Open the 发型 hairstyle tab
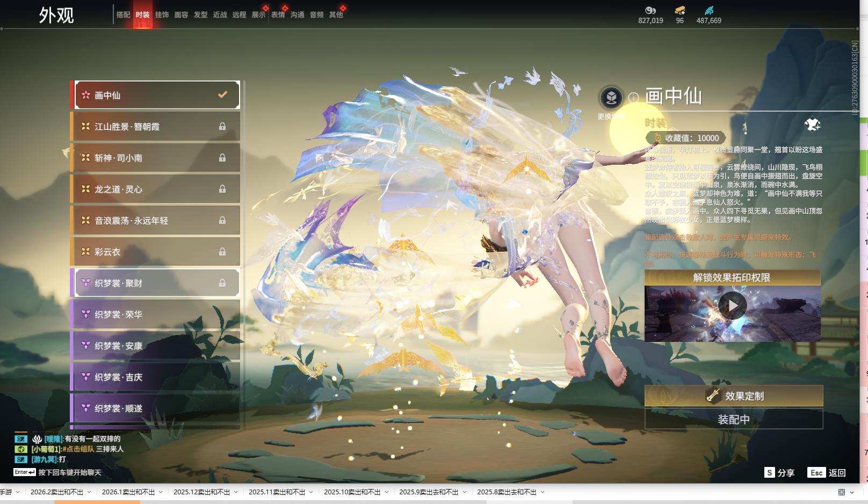Screen dimensions: 868x504 point(200,14)
